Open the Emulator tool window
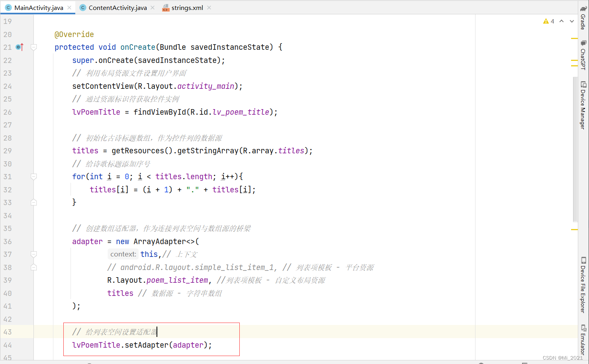The image size is (589, 364). pos(583,340)
